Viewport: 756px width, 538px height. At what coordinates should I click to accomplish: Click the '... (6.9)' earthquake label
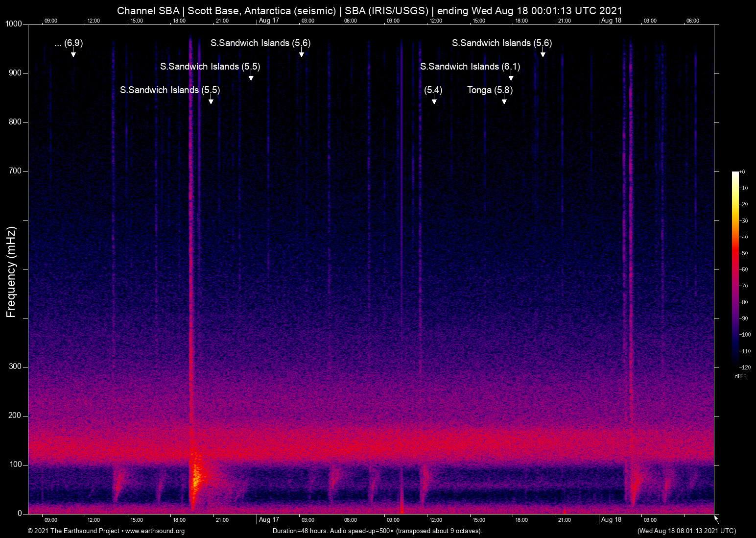tap(69, 43)
